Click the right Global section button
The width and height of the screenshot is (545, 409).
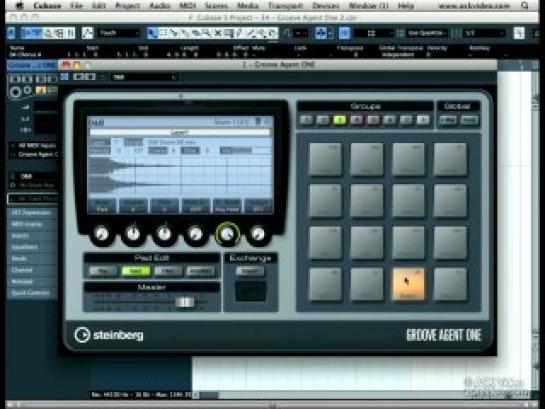point(469,120)
